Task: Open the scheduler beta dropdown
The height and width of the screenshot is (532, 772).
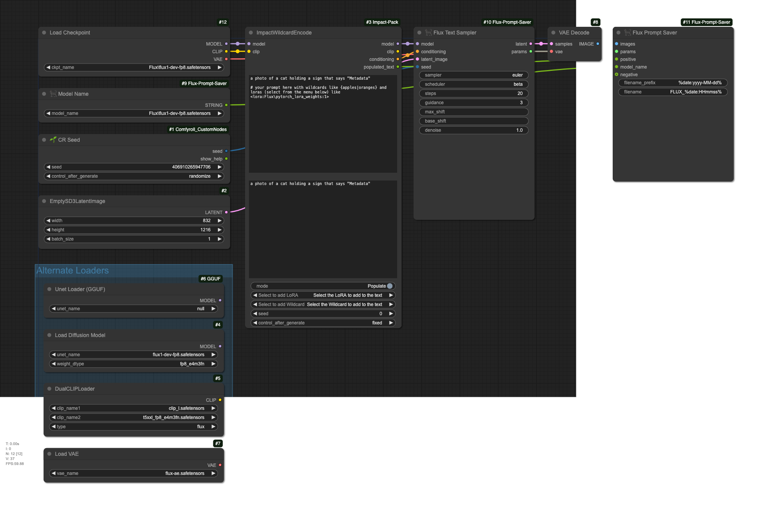Action: (x=474, y=84)
